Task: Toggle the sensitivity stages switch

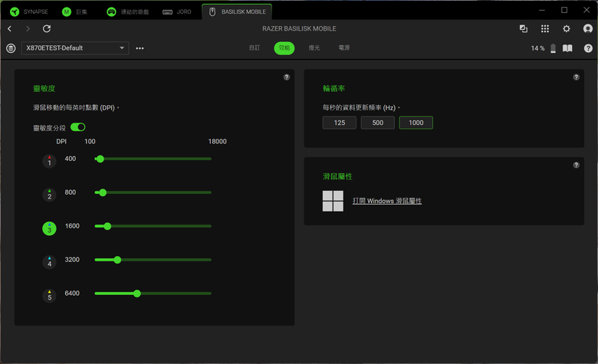Action: pyautogui.click(x=77, y=127)
